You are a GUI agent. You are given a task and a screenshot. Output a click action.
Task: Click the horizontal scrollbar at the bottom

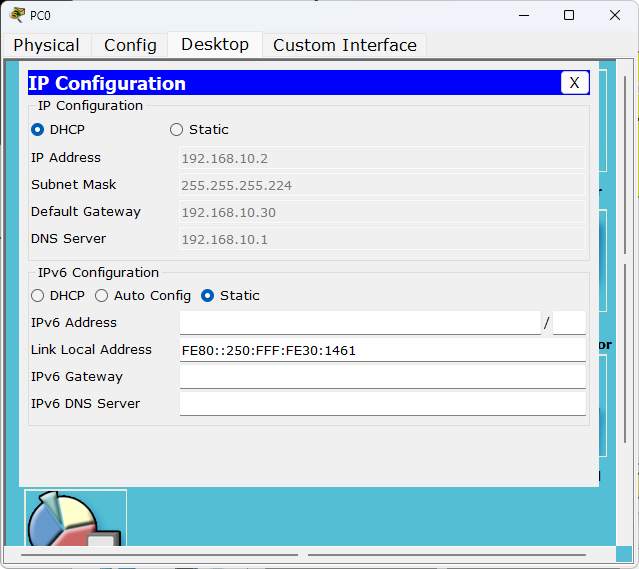point(303,555)
